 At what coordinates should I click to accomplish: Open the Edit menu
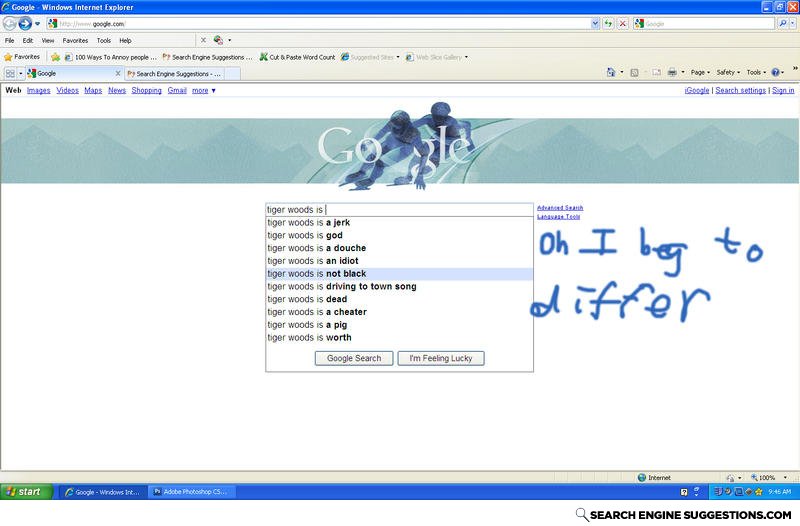(28, 40)
